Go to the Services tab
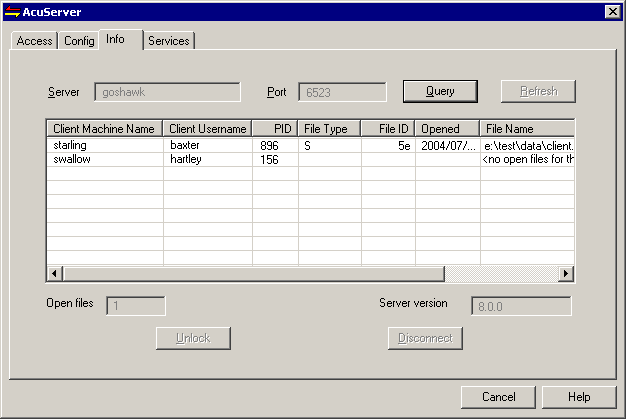Image resolution: width=626 pixels, height=419 pixels. [x=168, y=41]
